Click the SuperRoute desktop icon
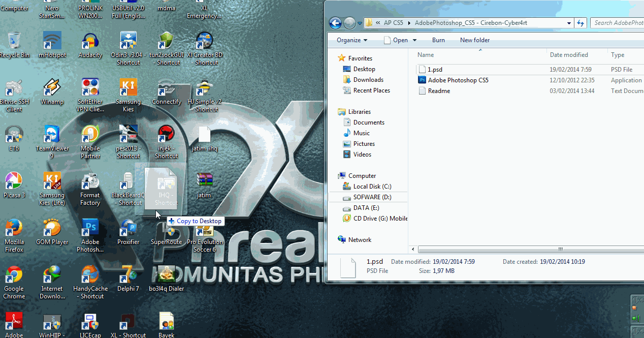Image resolution: width=644 pixels, height=338 pixels. tap(167, 232)
